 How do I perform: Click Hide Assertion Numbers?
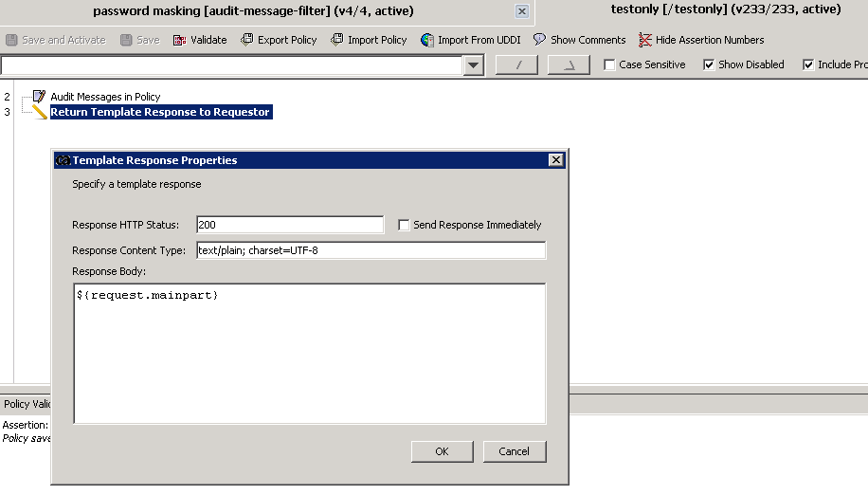[701, 40]
